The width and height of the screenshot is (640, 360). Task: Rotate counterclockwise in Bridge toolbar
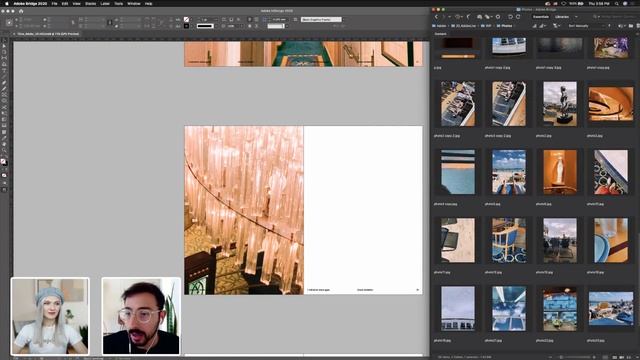click(510, 17)
